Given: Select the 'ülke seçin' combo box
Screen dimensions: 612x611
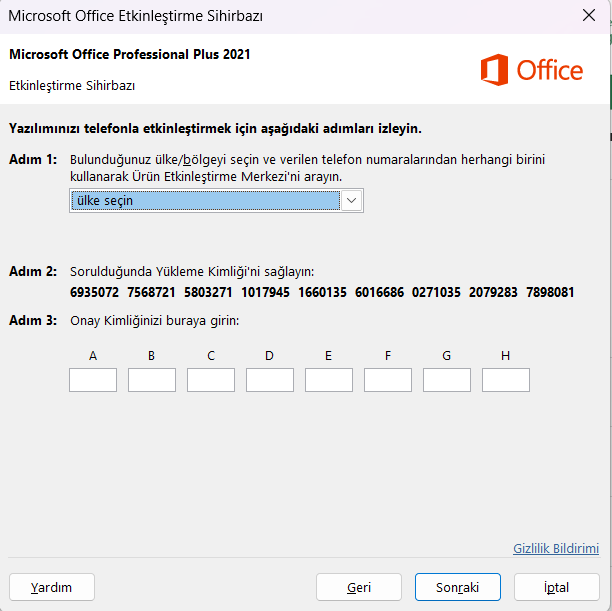Looking at the screenshot, I should 216,201.
